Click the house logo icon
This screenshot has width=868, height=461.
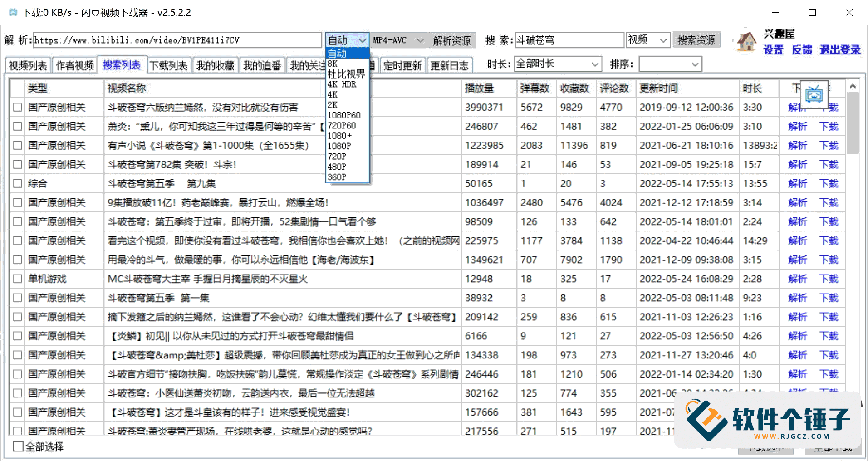click(746, 41)
